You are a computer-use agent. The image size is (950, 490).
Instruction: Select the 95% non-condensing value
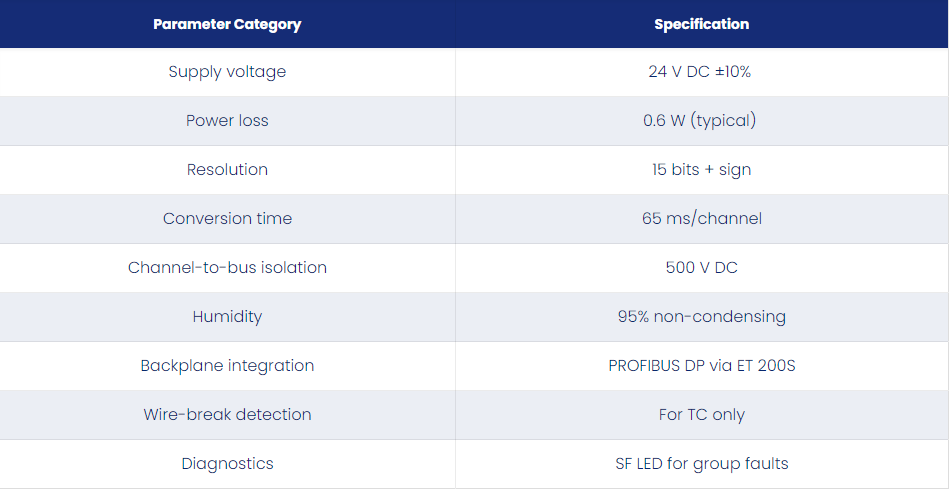(702, 317)
